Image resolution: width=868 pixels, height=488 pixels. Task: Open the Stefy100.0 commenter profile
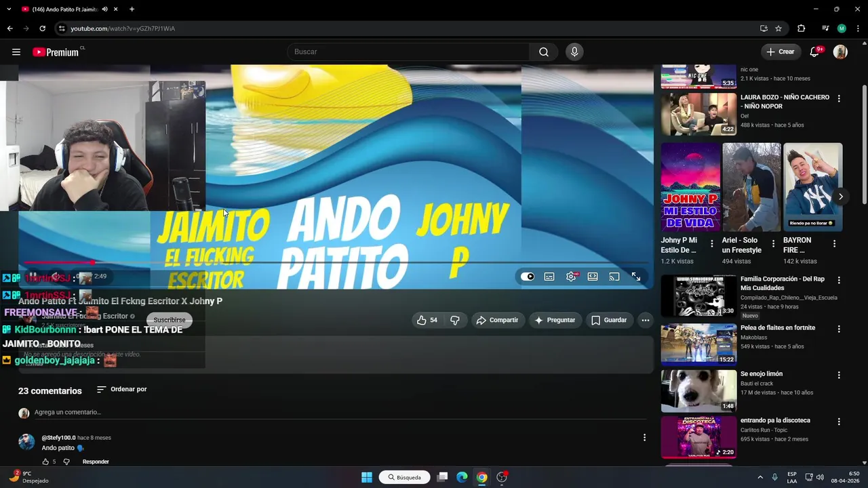coord(26,442)
